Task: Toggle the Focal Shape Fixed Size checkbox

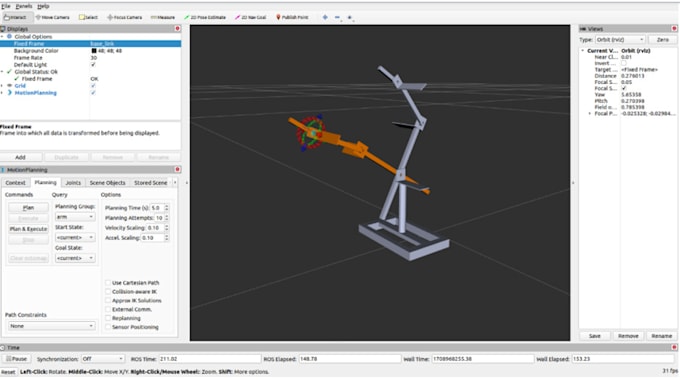Action: pyautogui.click(x=624, y=88)
